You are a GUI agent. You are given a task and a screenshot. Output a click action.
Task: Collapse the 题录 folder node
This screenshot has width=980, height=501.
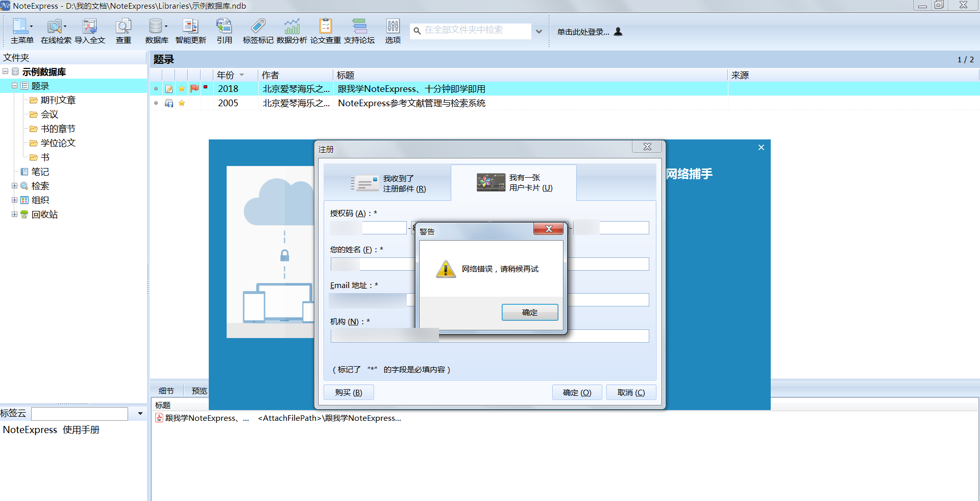click(x=15, y=86)
